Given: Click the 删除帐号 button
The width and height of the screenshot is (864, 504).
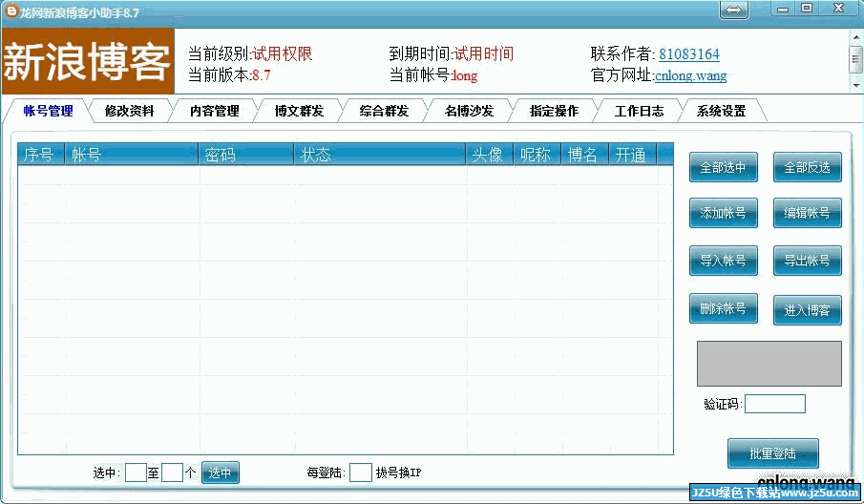Looking at the screenshot, I should click(x=723, y=308).
